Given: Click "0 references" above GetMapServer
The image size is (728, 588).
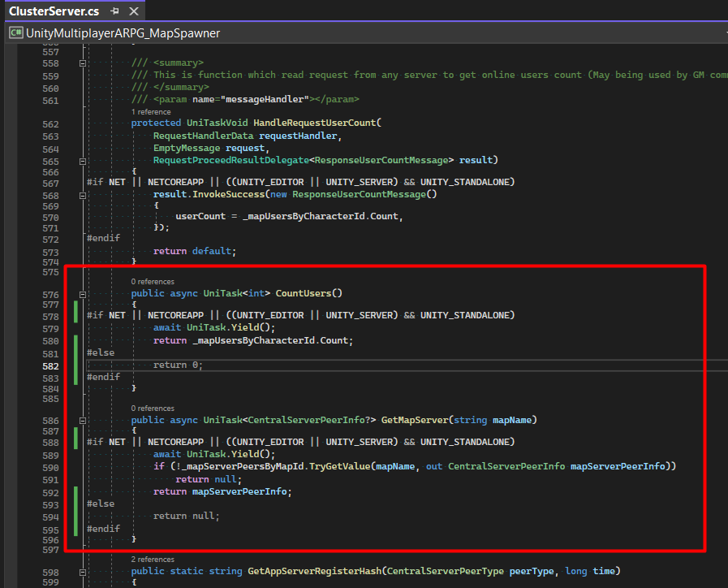Looking at the screenshot, I should pyautogui.click(x=153, y=408).
